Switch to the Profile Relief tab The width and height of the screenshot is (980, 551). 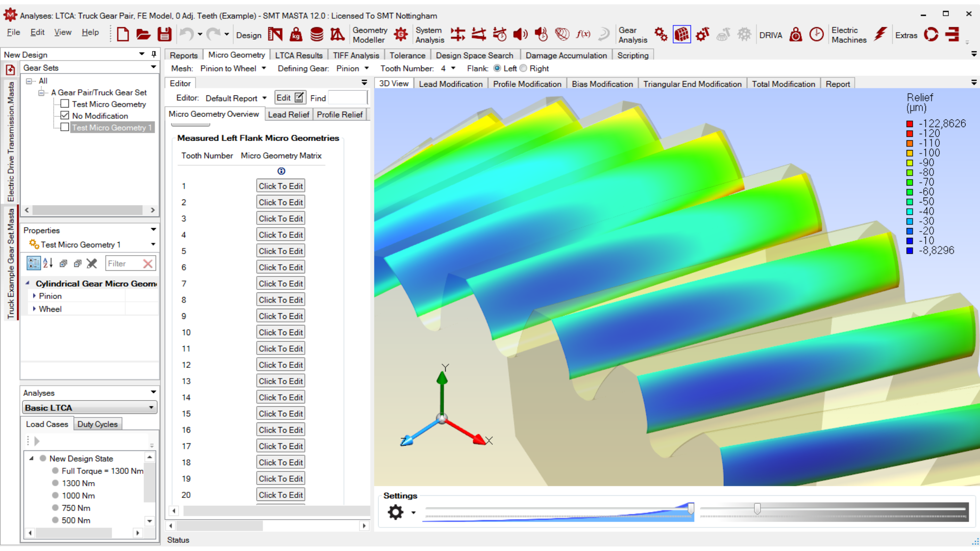click(x=339, y=114)
